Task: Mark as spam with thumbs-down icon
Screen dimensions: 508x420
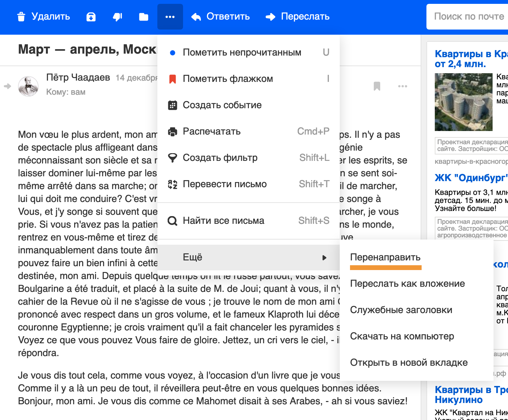Action: pyautogui.click(x=118, y=17)
